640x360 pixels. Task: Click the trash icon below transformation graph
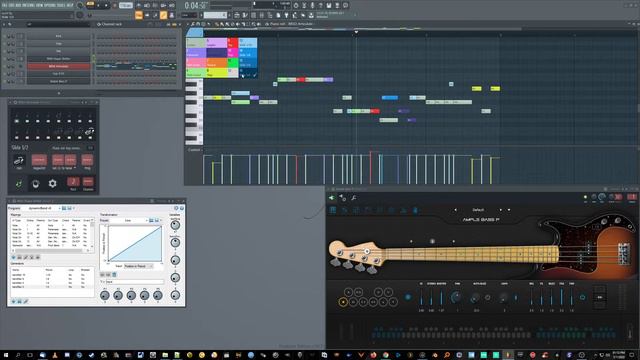point(114,275)
